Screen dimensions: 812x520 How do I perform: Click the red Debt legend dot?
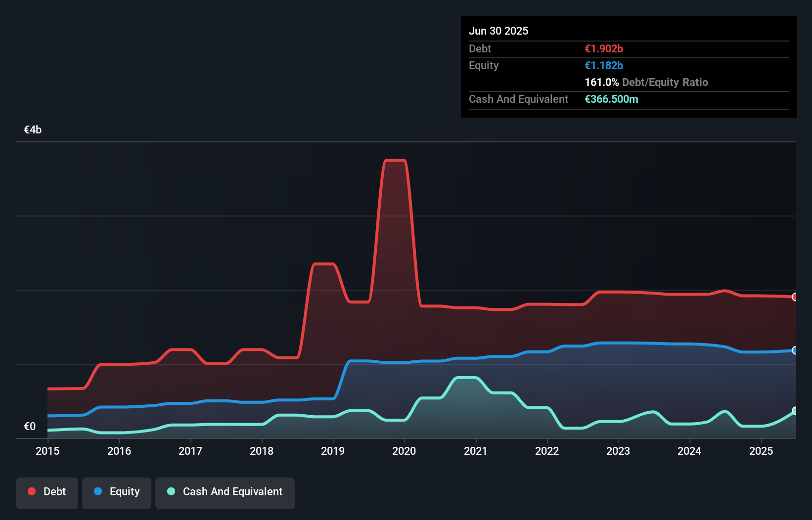(x=32, y=491)
